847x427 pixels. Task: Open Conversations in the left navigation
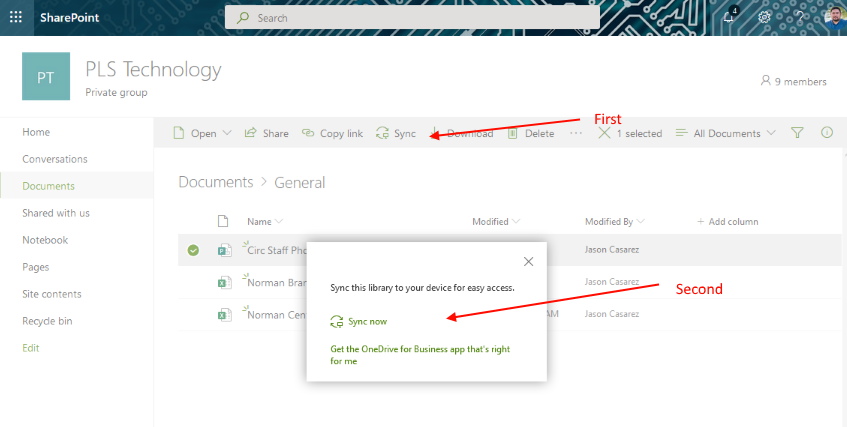55,159
